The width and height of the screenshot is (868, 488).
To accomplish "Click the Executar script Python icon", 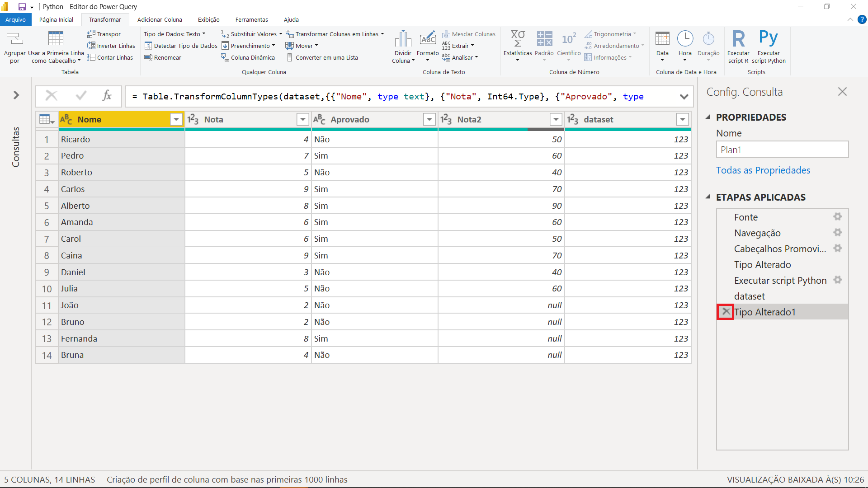I will click(x=768, y=39).
